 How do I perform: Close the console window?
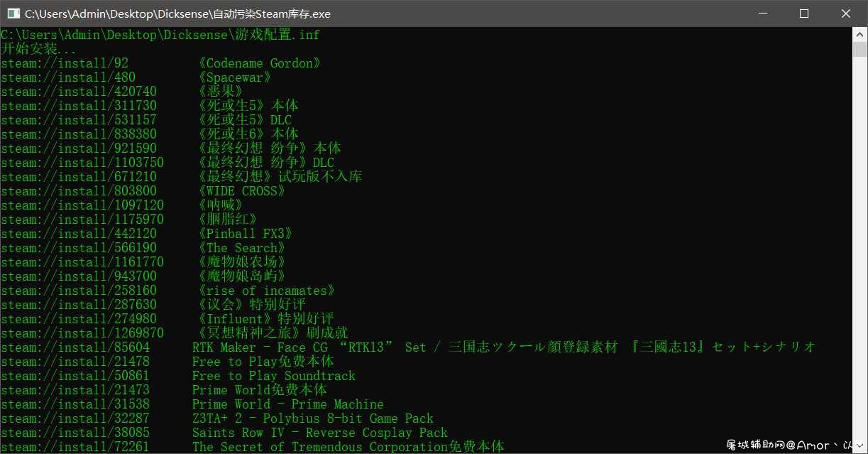click(x=845, y=13)
